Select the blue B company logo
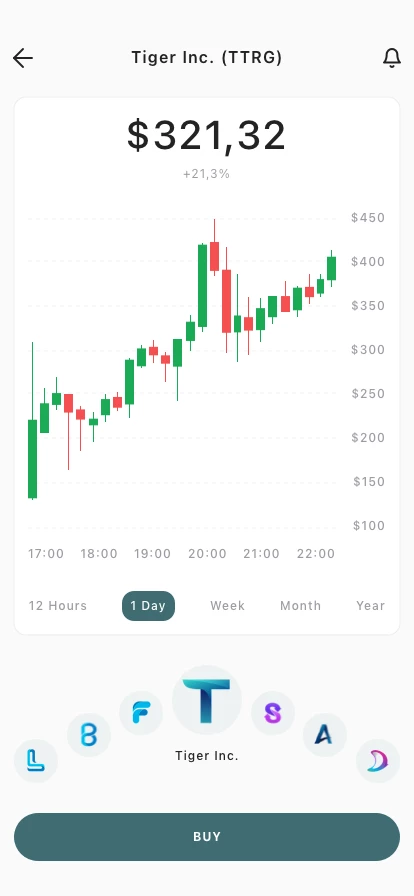Viewport: 414px width, 896px height. [89, 735]
